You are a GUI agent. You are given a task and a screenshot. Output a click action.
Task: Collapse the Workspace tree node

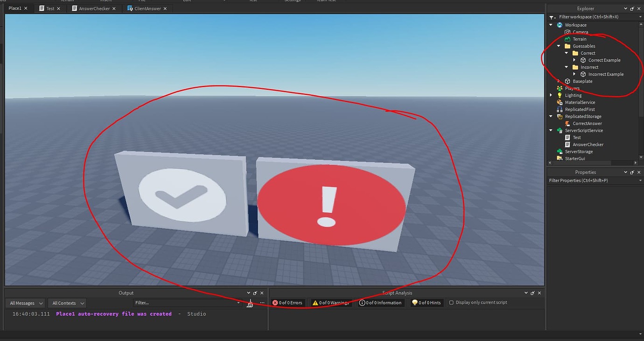tap(551, 25)
